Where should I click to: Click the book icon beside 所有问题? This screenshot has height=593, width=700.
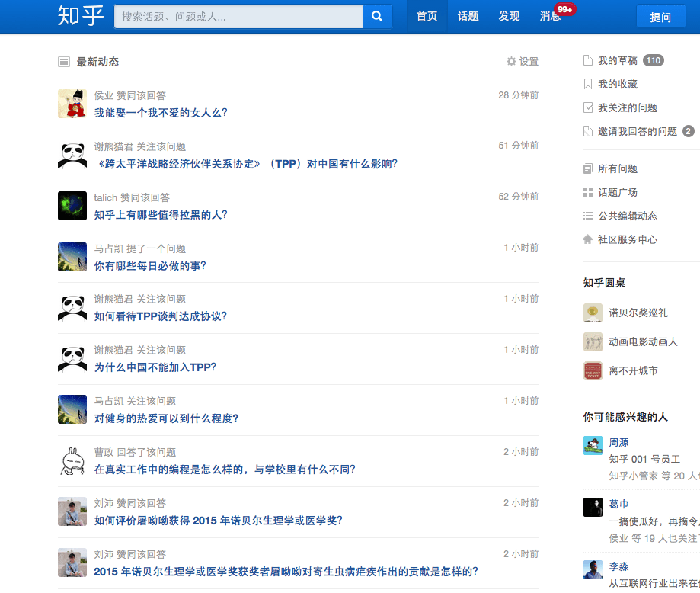click(x=587, y=168)
